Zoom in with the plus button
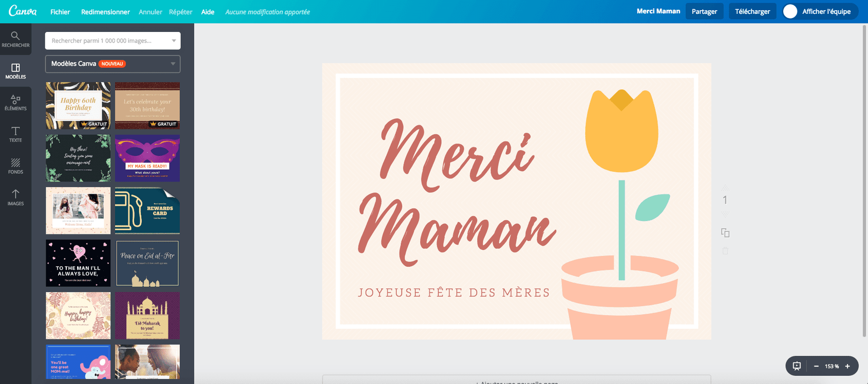 pos(847,366)
